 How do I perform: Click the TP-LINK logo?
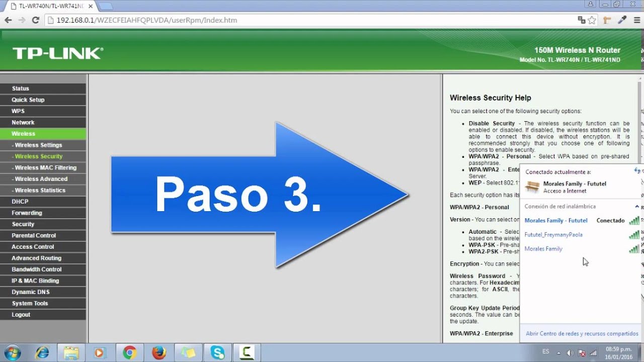pos(58,53)
